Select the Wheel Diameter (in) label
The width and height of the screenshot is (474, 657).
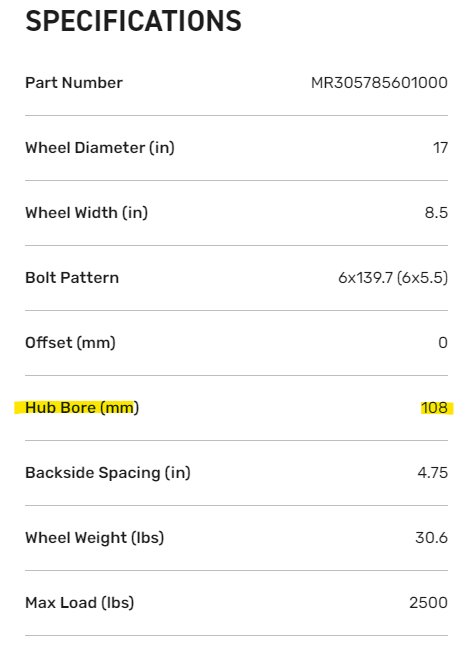(100, 148)
